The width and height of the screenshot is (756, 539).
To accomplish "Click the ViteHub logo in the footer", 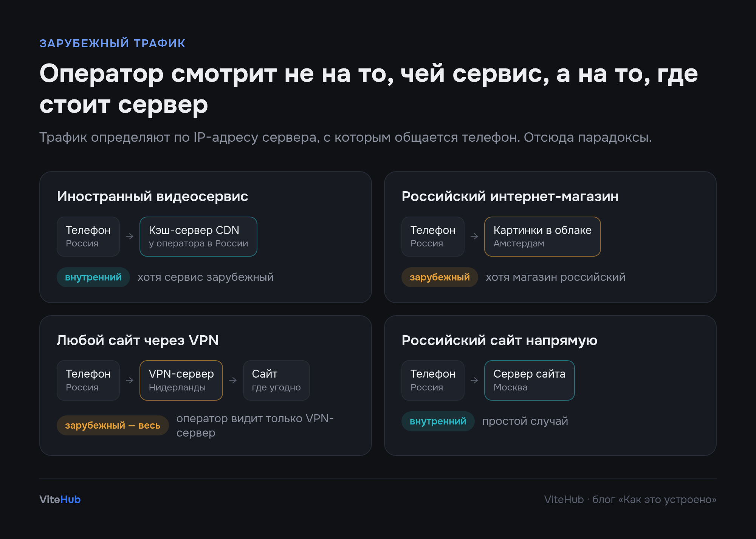I will point(60,499).
